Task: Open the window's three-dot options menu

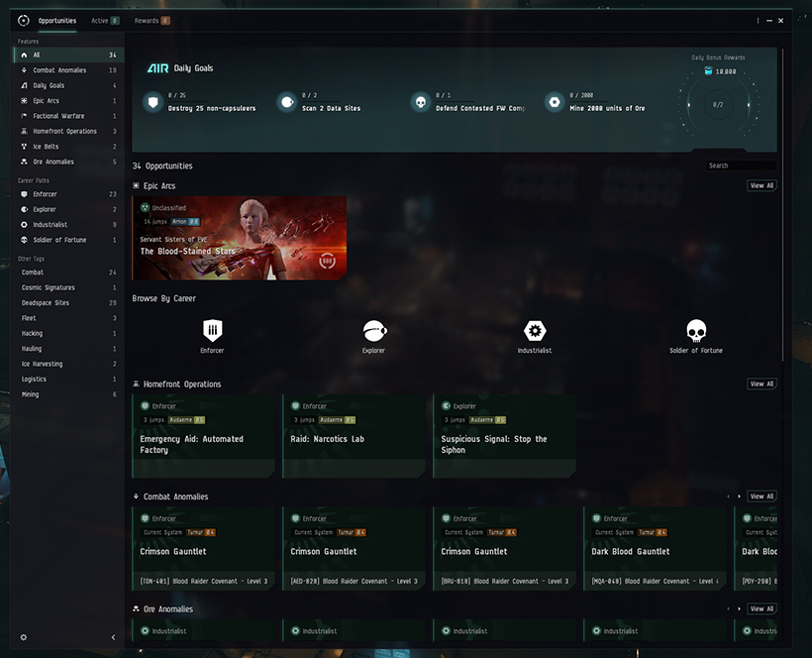Action: click(x=758, y=21)
